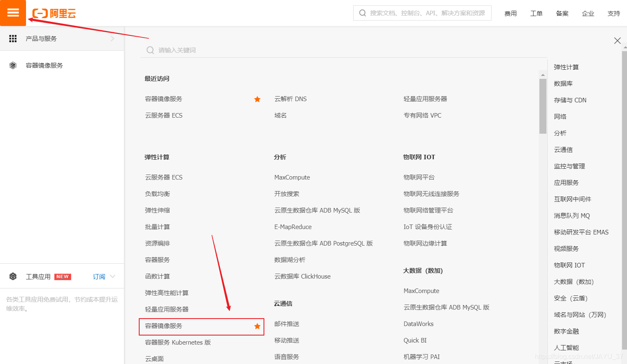Jump to 存储与 CDN category
This screenshot has height=364, width=627.
click(570, 100)
